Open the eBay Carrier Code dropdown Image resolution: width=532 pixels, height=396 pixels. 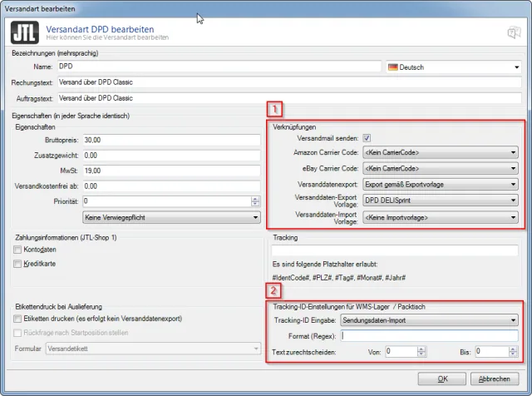click(441, 168)
